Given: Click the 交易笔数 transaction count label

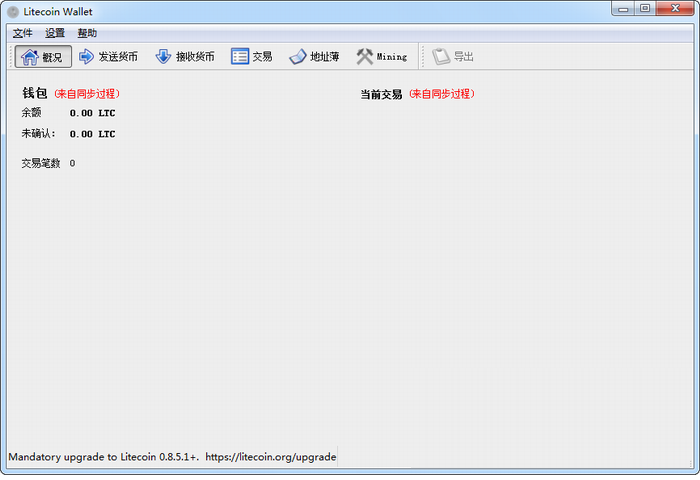Looking at the screenshot, I should (41, 163).
